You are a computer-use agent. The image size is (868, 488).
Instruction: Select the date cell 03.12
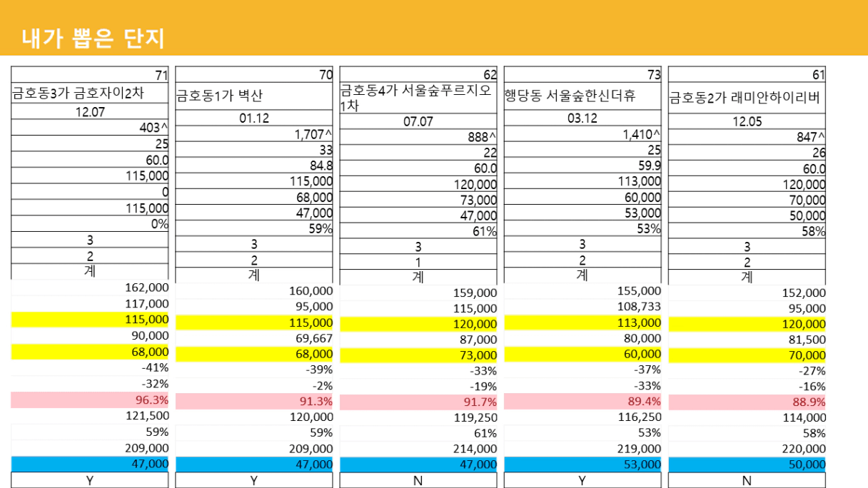pyautogui.click(x=582, y=118)
